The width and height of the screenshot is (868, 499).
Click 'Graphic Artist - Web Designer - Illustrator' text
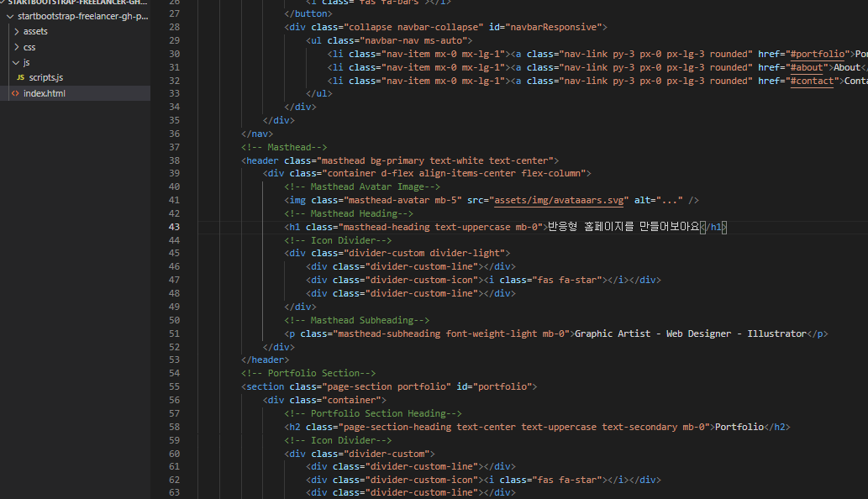(691, 334)
